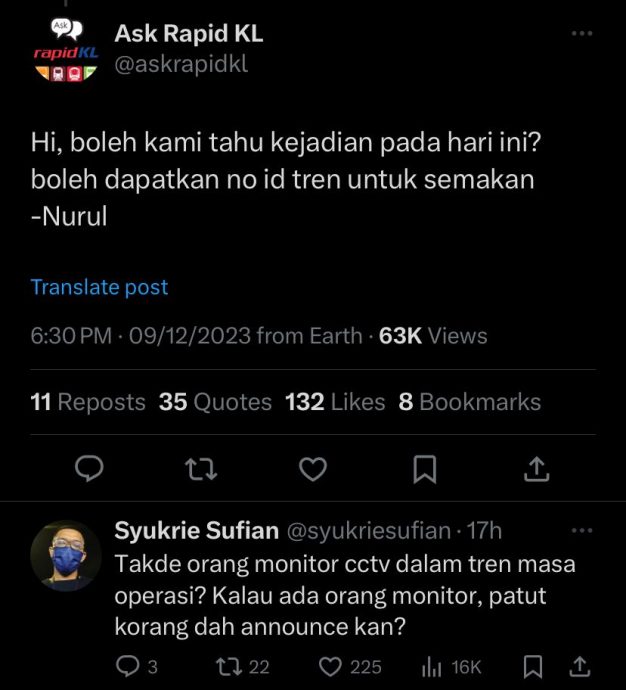This screenshot has width=626, height=690.
Task: Open the @askrapidkl profile handle
Action: pyautogui.click(x=181, y=65)
